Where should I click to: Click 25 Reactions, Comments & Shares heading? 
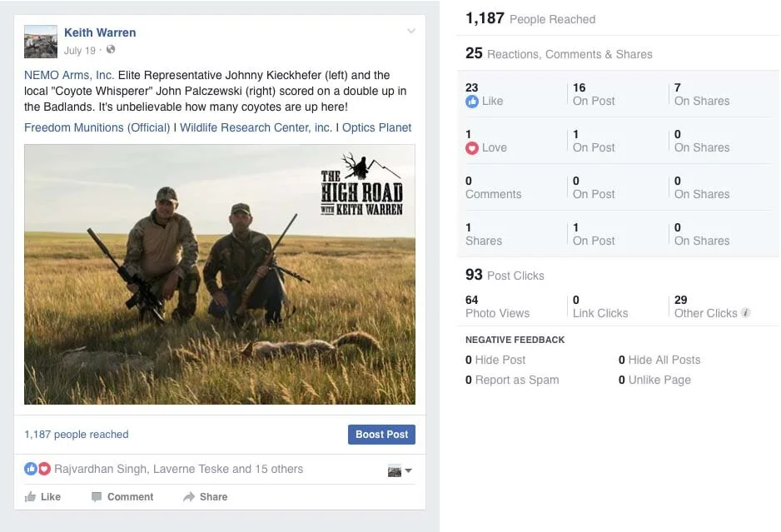coord(559,53)
